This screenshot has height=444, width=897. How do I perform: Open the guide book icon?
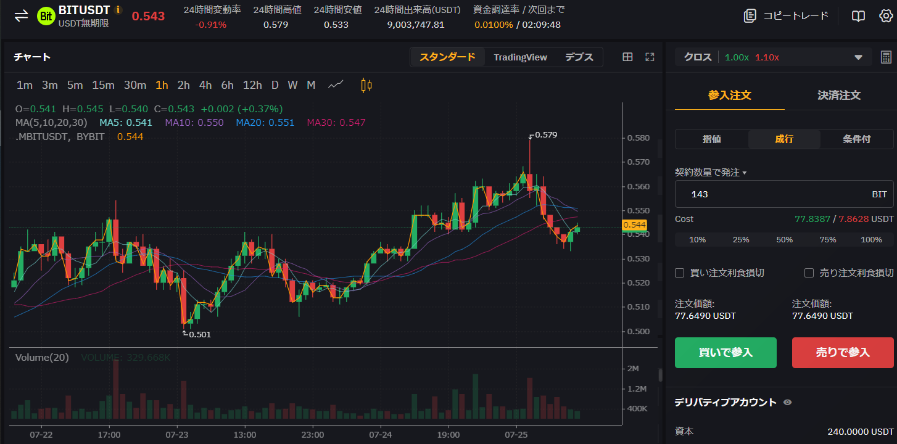858,16
